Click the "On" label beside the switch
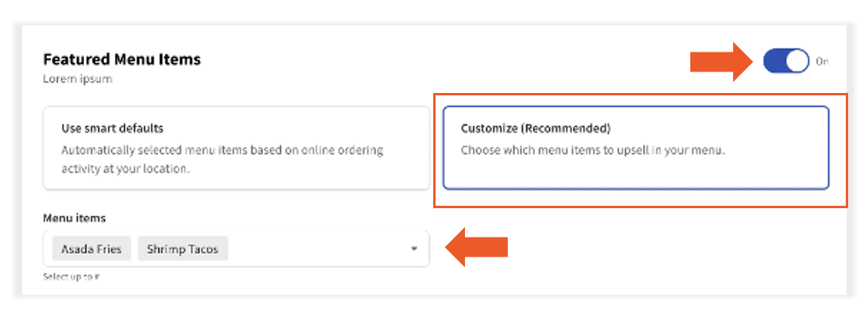 [x=822, y=61]
